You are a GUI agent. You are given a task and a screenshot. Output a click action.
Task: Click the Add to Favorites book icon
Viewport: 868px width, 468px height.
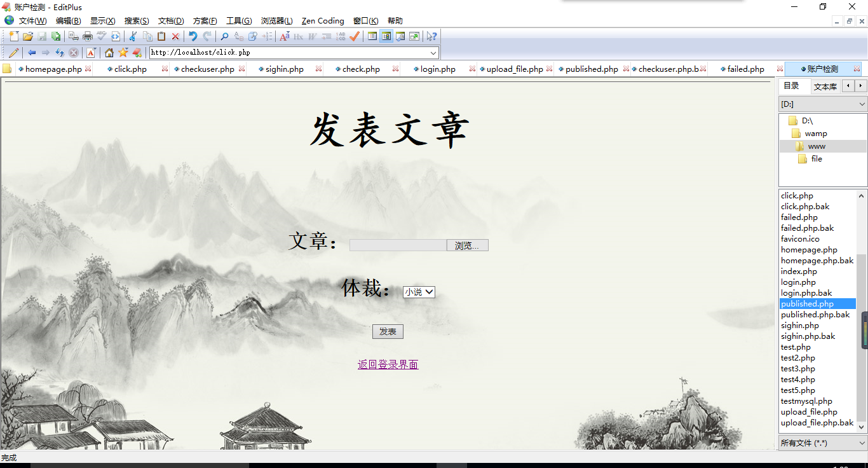[x=137, y=53]
